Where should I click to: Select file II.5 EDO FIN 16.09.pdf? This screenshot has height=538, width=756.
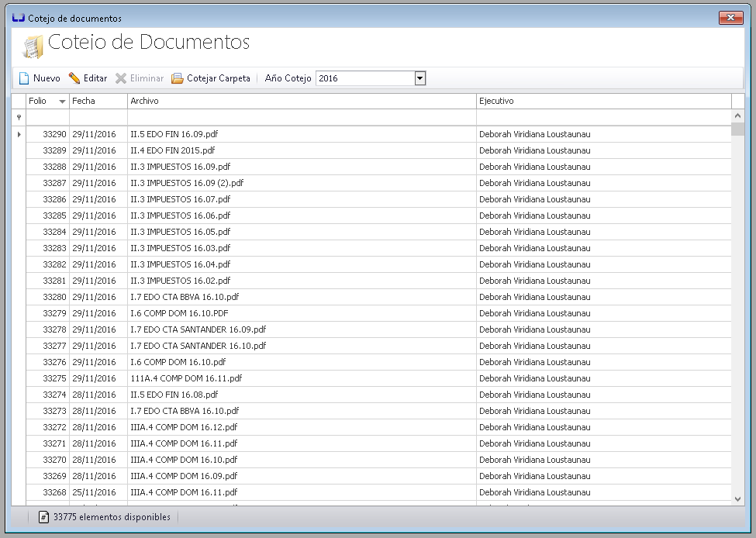click(x=174, y=134)
